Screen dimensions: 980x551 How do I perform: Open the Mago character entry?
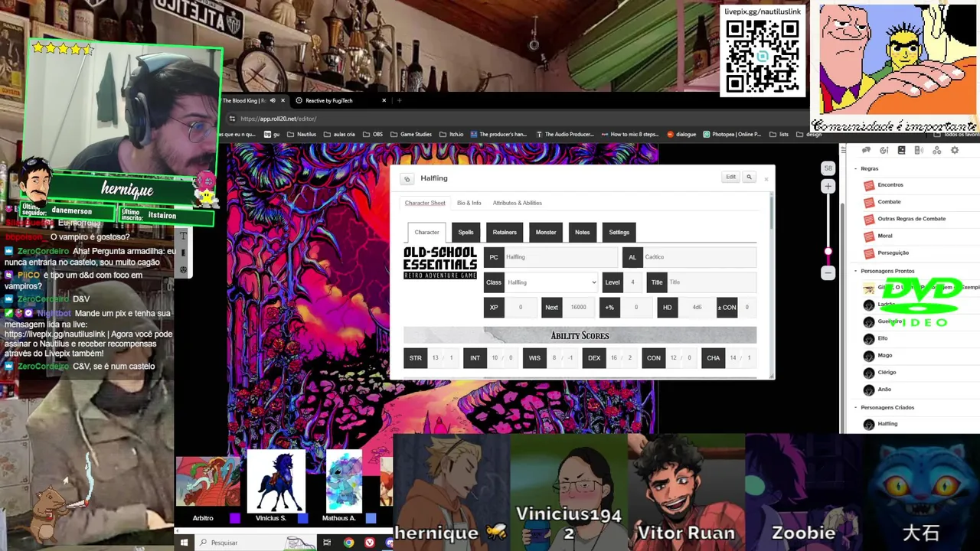(884, 355)
